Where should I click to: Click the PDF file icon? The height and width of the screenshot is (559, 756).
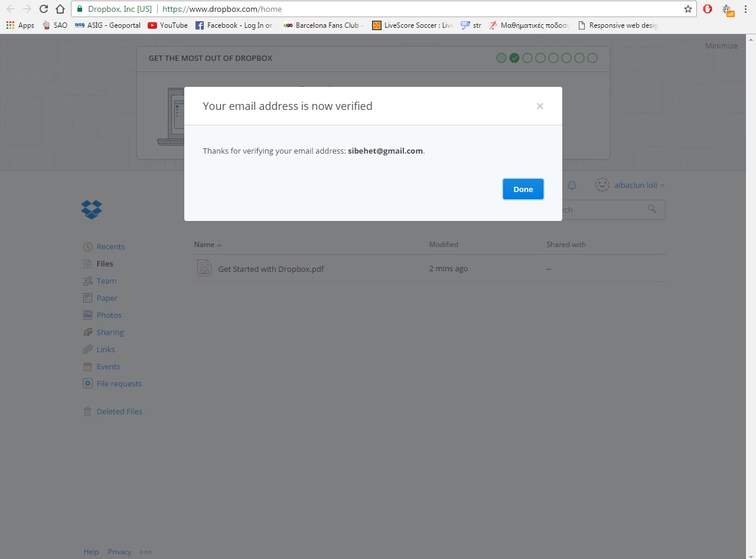coord(204,268)
